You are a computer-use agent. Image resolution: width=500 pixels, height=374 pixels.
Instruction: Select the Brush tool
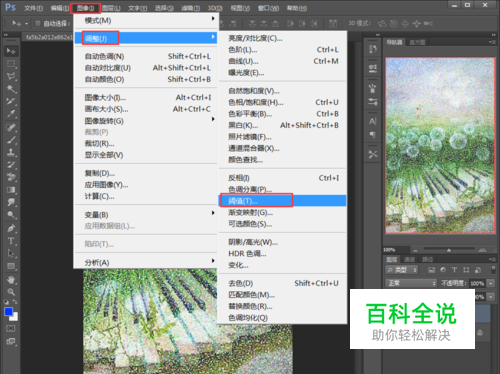11,140
